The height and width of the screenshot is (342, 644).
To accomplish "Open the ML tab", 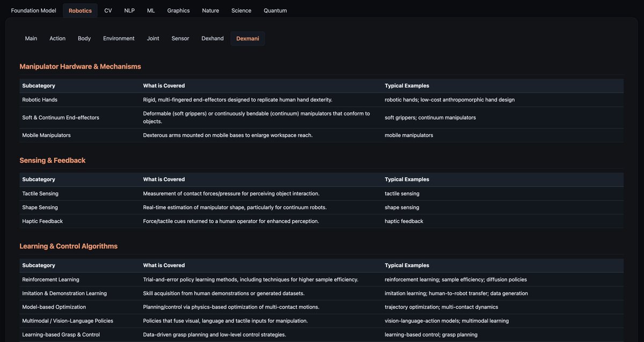I will [151, 10].
